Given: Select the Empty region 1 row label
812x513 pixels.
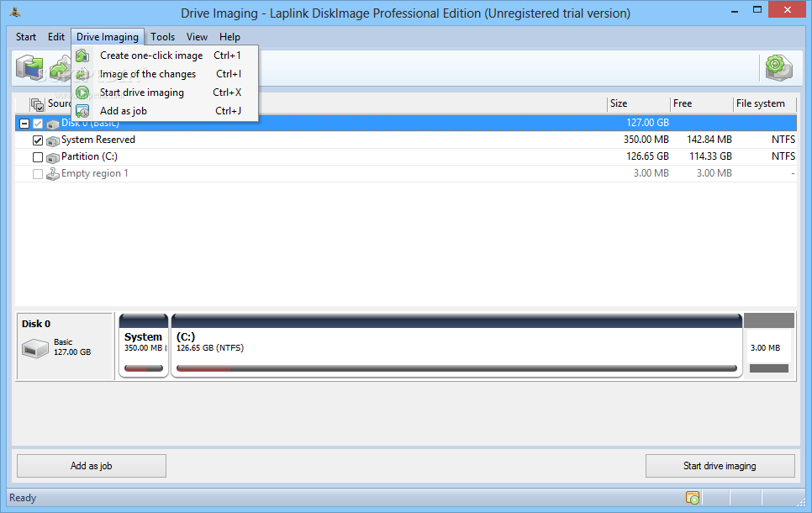Looking at the screenshot, I should pyautogui.click(x=95, y=173).
